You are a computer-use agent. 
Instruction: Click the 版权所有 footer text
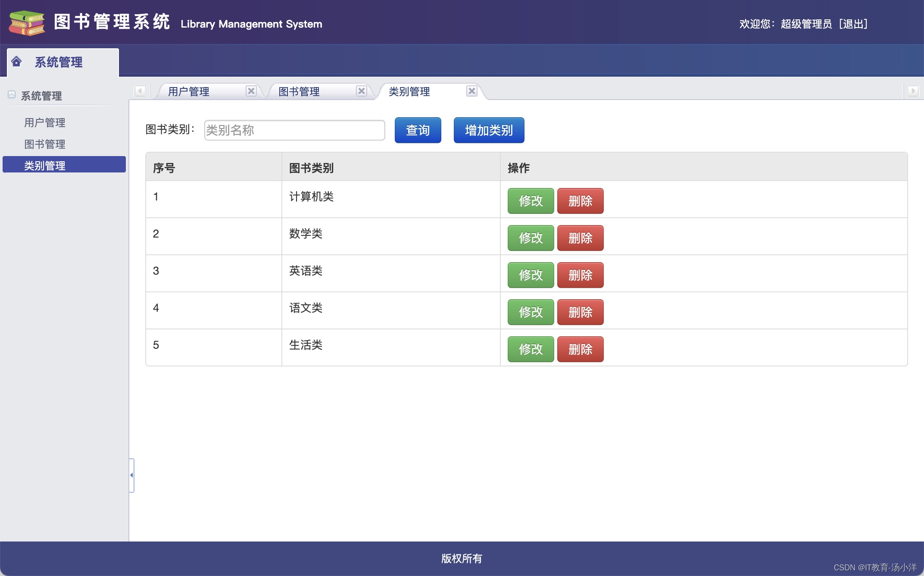pos(462,558)
